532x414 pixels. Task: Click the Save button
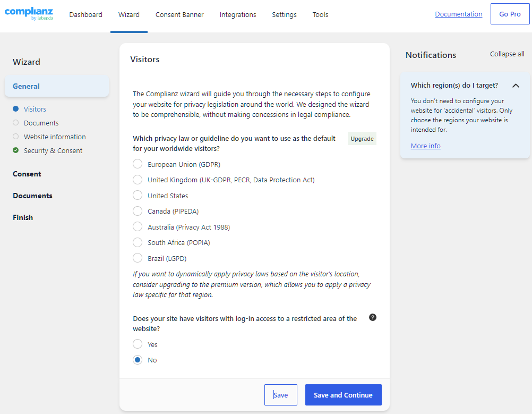(x=280, y=395)
